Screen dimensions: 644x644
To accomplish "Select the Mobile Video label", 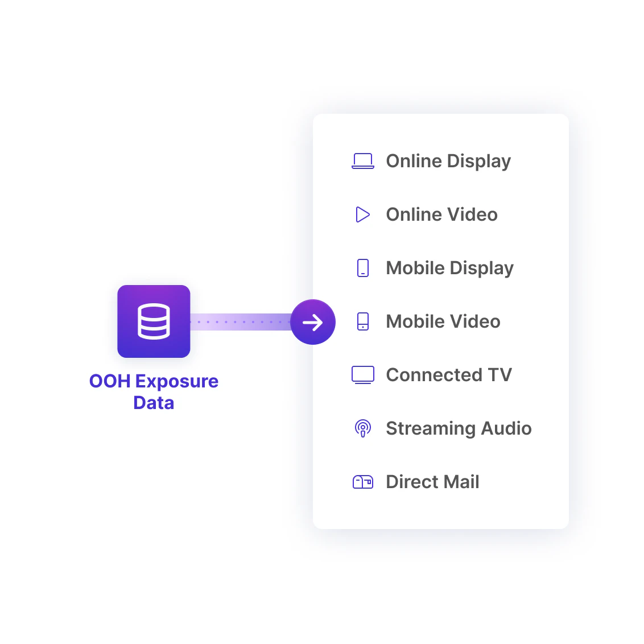I will pos(443,321).
